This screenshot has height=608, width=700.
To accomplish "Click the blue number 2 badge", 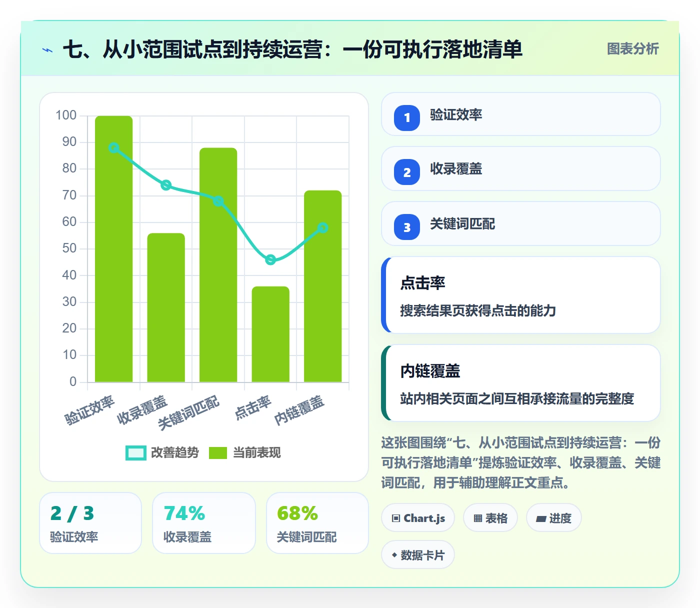I will (407, 172).
